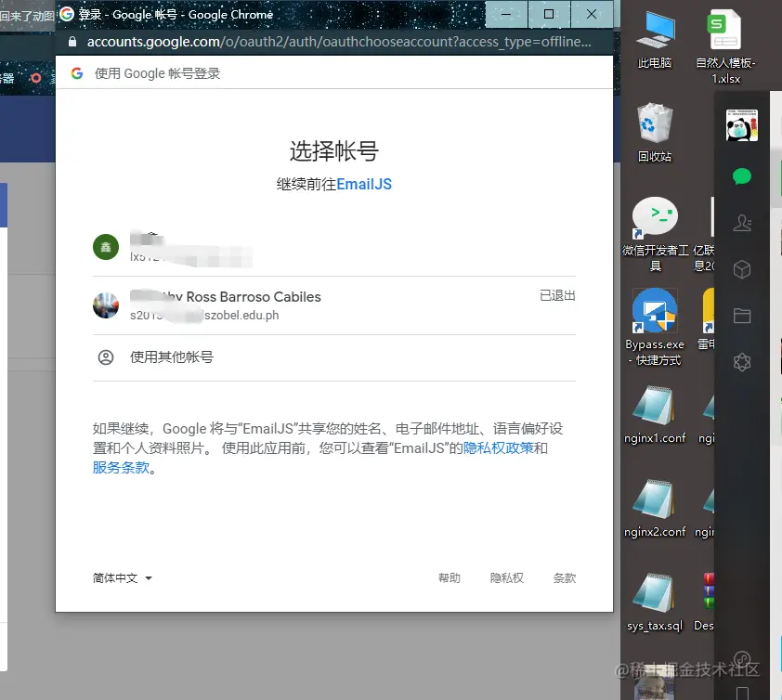Viewport: 782px width, 700px height.
Task: Open nginx1.conf file on desktop
Action: click(x=655, y=415)
